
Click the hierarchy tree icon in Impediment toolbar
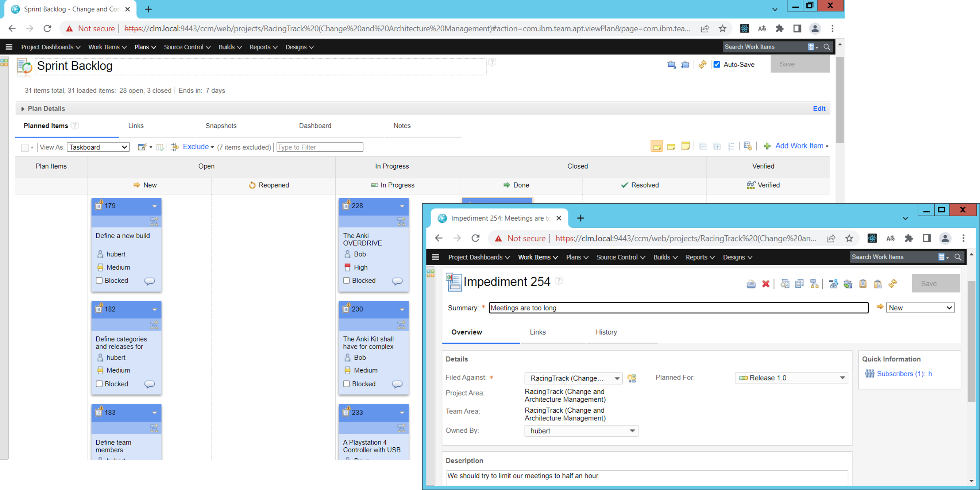814,284
